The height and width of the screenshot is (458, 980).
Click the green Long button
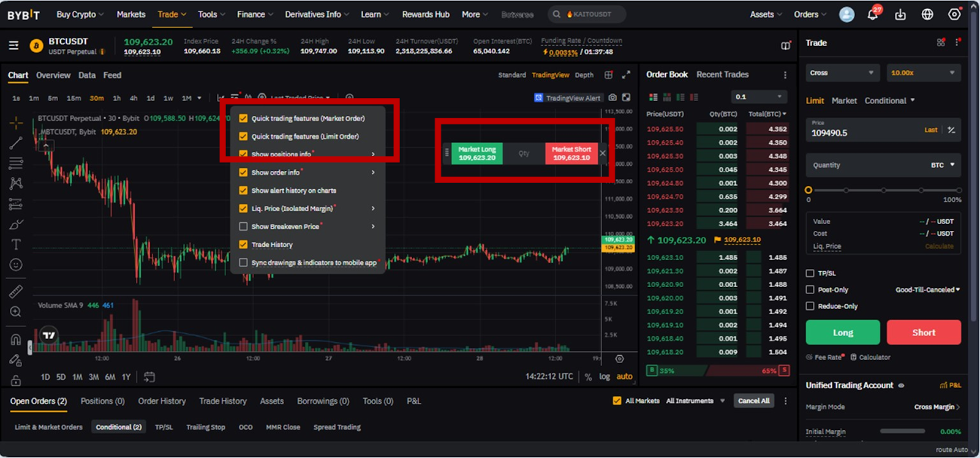pyautogui.click(x=843, y=332)
